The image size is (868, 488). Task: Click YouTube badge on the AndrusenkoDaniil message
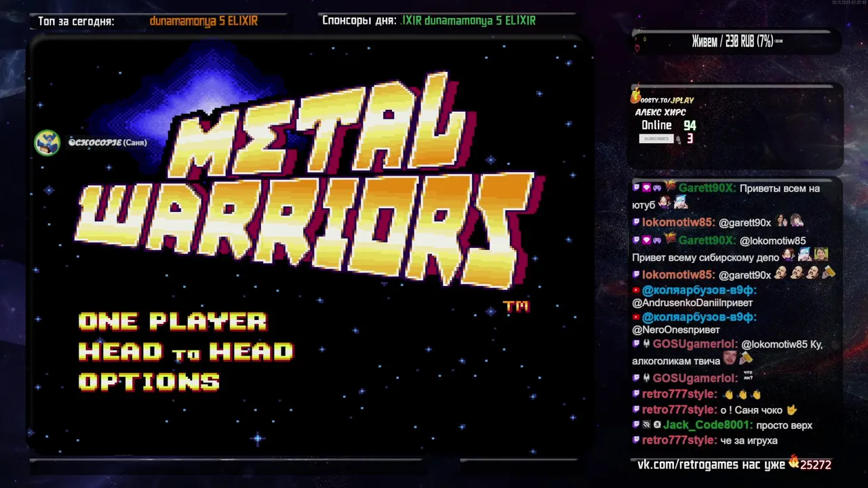click(636, 290)
